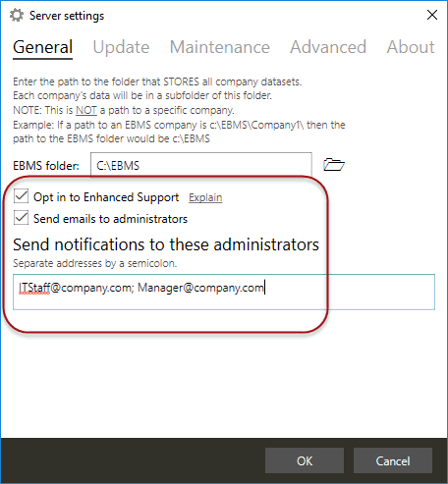Image resolution: width=448 pixels, height=484 pixels.
Task: Click the underlined NOT word in instructions
Action: pos(86,110)
